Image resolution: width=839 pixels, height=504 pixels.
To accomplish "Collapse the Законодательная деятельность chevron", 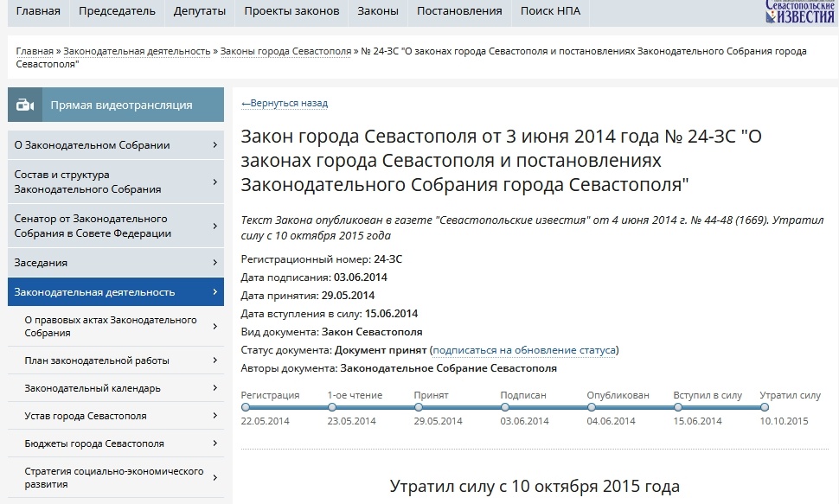I will [x=215, y=291].
